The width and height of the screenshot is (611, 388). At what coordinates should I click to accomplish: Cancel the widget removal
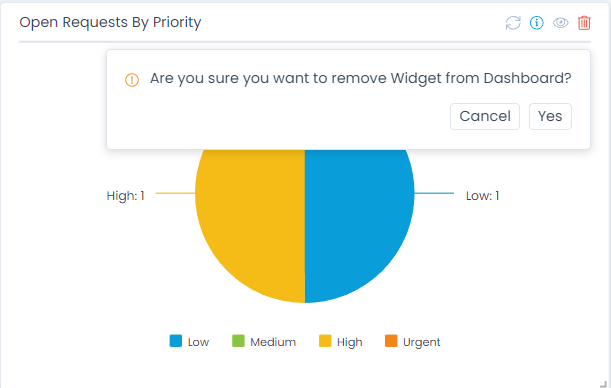[x=485, y=116]
